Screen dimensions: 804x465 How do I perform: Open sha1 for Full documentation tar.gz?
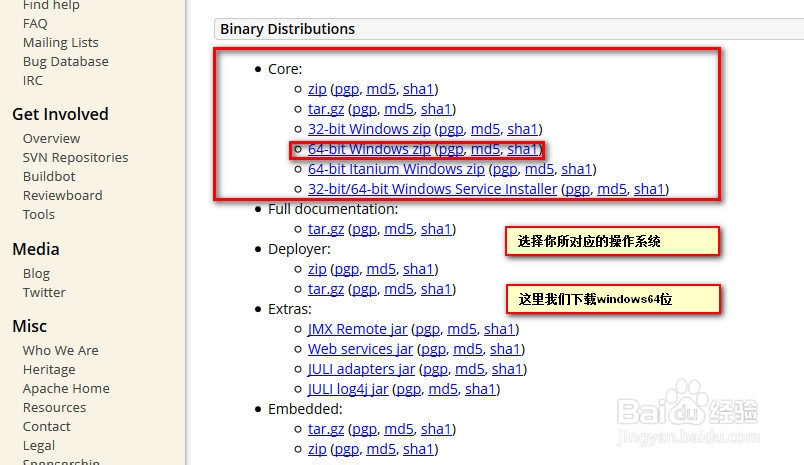(x=436, y=229)
